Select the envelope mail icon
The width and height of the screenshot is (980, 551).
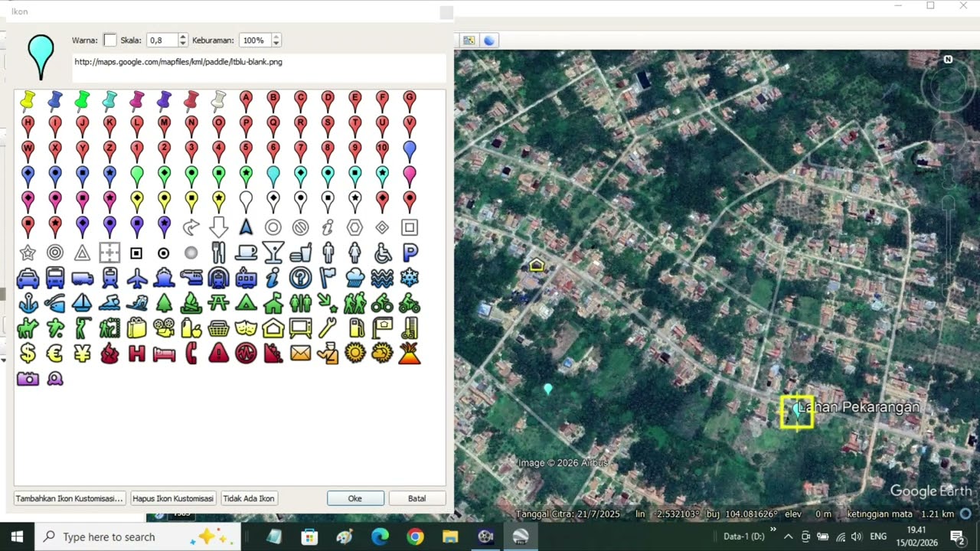[x=300, y=354]
